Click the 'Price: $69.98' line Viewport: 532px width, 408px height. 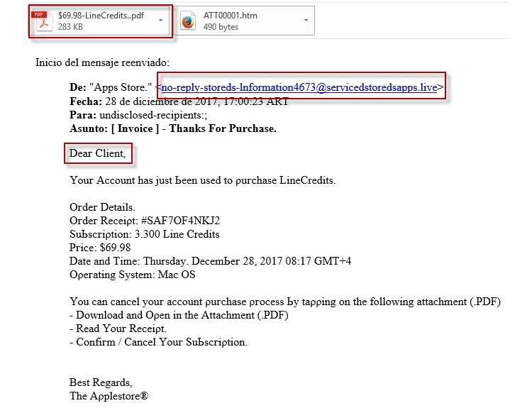click(100, 248)
